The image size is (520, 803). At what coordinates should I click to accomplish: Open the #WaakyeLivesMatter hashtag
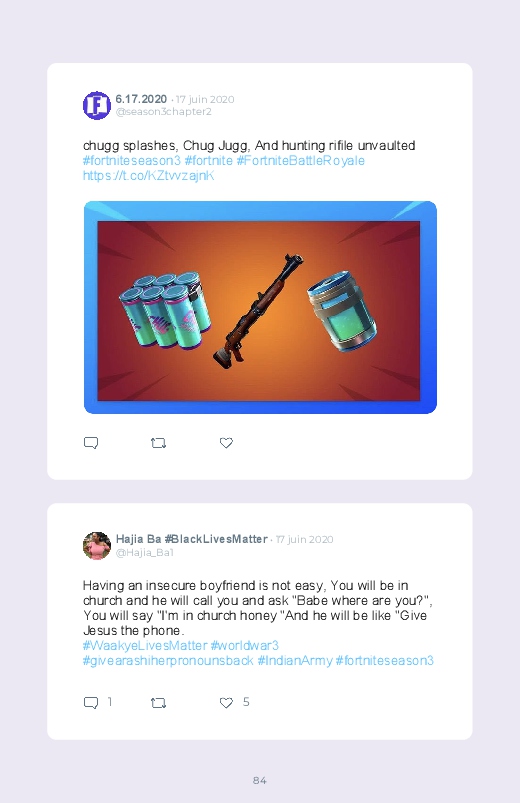tap(145, 645)
